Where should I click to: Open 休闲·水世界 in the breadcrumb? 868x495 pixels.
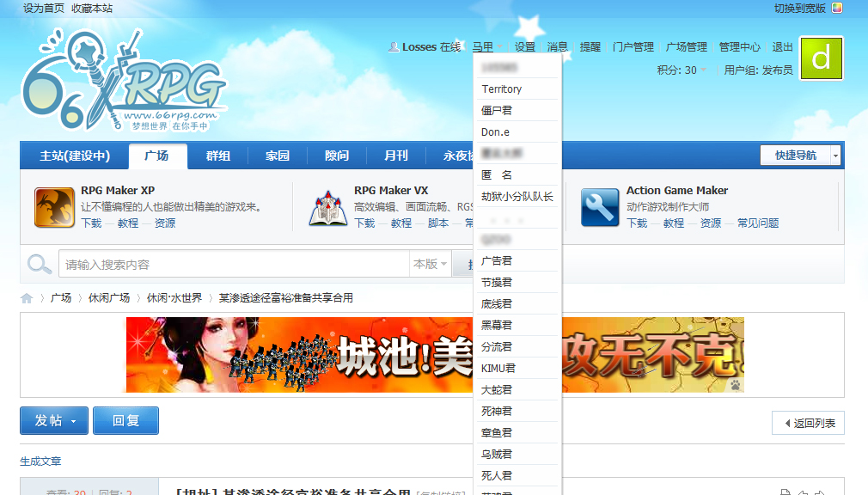coord(174,298)
